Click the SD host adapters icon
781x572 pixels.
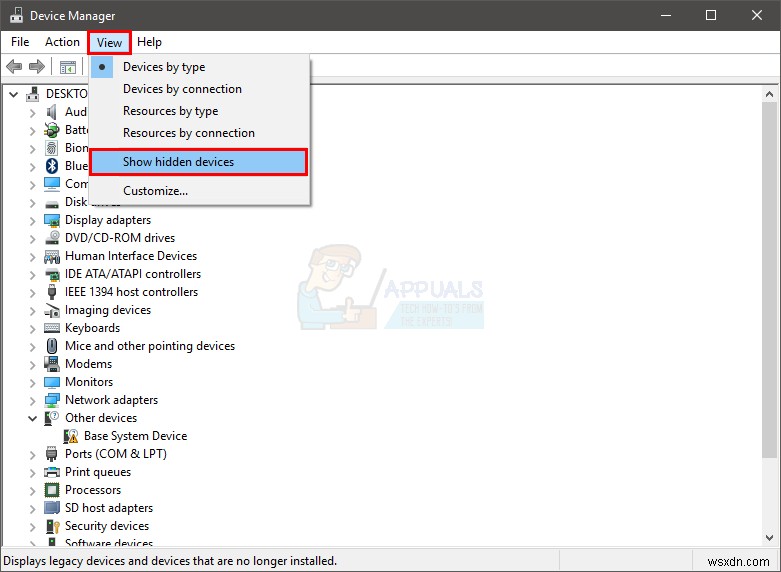[x=52, y=508]
